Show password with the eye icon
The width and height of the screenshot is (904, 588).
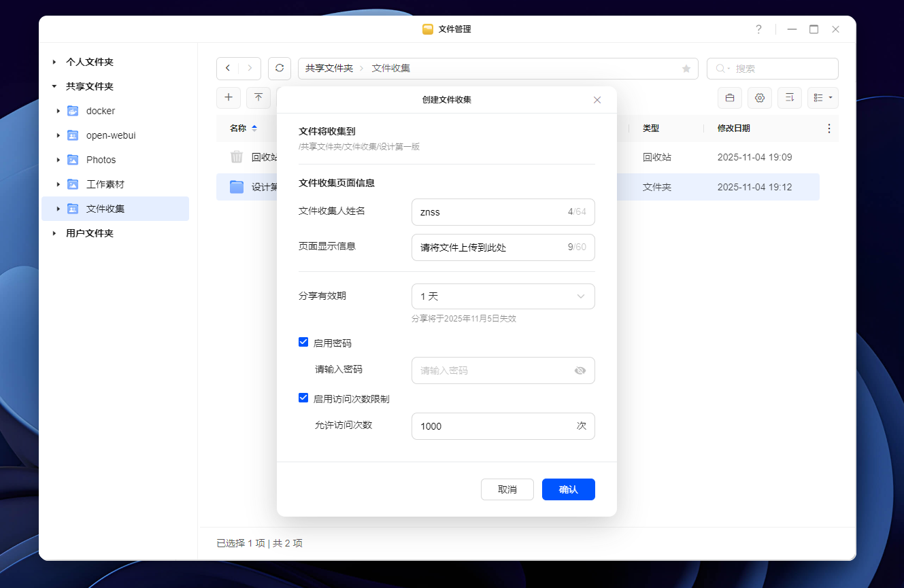coord(580,370)
